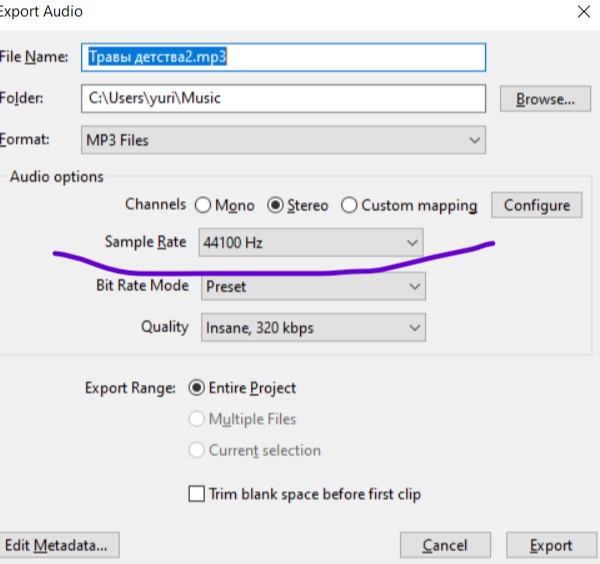Click the Folder path field
This screenshot has height=564, width=600.
tap(283, 98)
